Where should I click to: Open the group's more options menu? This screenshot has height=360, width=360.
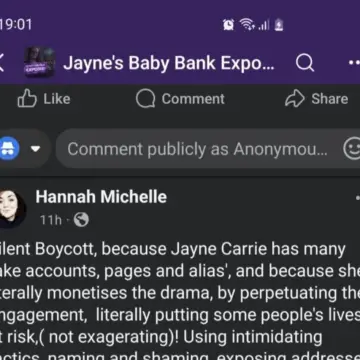[x=354, y=62]
